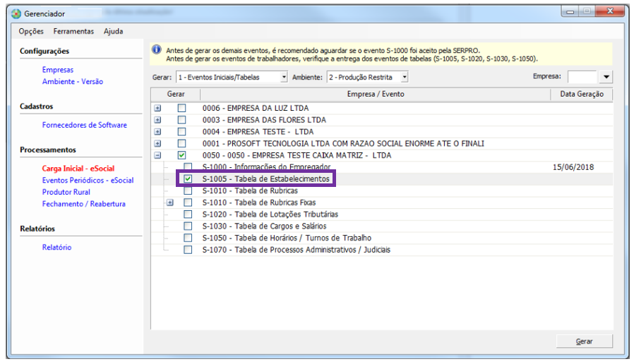Collapse 0050 - EMPRESA TESTE CAIXA MATRIZ

click(x=157, y=155)
